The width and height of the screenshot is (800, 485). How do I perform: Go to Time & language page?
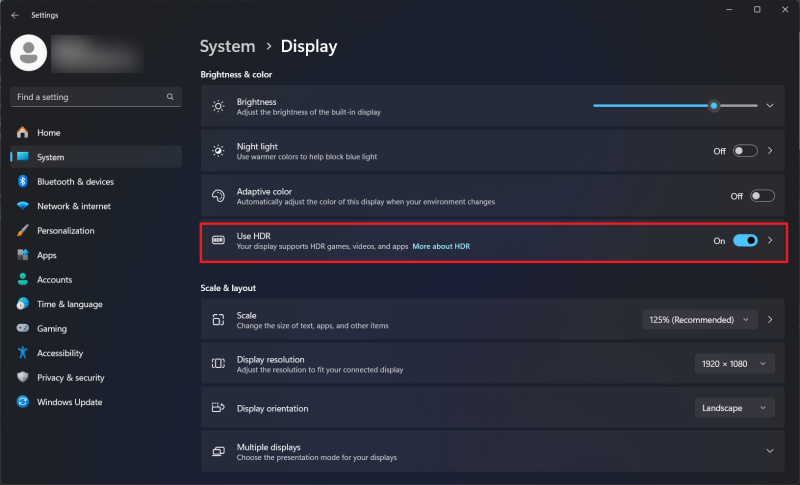69,304
